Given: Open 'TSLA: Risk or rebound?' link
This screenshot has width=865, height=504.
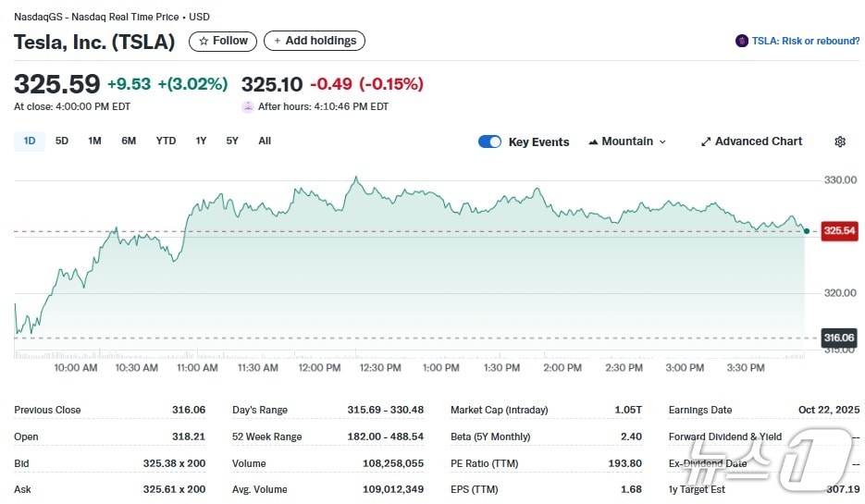Looking at the screenshot, I should [805, 41].
